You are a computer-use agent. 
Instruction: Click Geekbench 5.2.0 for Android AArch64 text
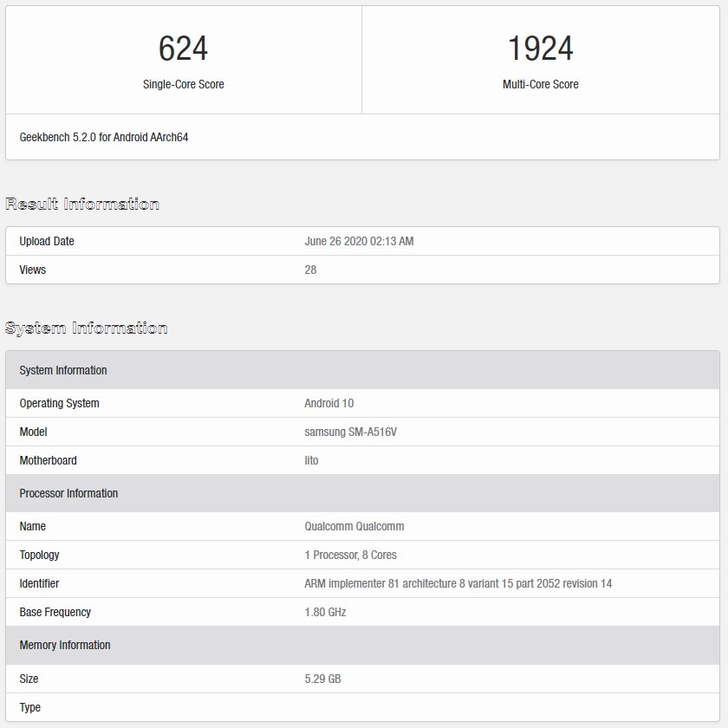104,137
